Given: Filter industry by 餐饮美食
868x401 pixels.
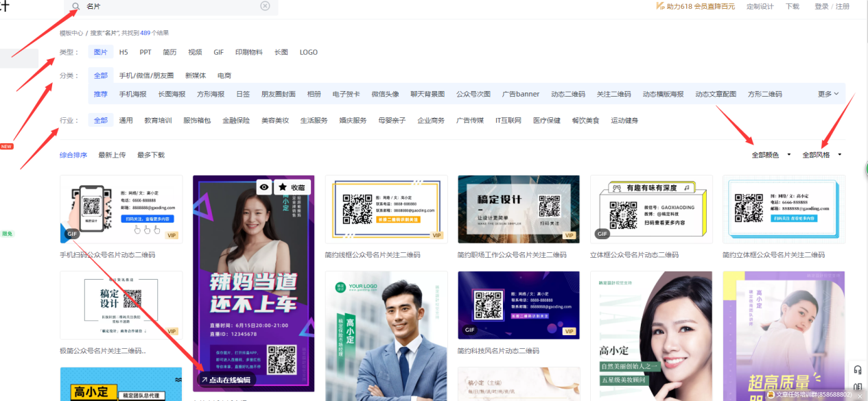Looking at the screenshot, I should click(x=585, y=121).
